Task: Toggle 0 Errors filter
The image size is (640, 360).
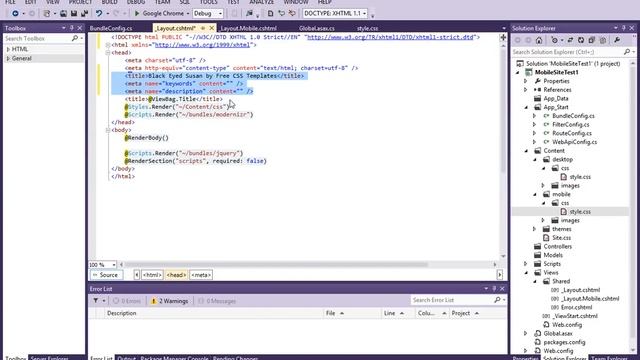Action: click(127, 301)
